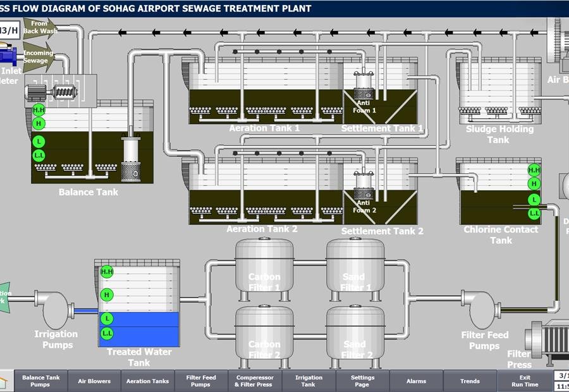Select the Irrigation Pumps symbol
Viewport: 569px width, 392px height.
[x=54, y=309]
